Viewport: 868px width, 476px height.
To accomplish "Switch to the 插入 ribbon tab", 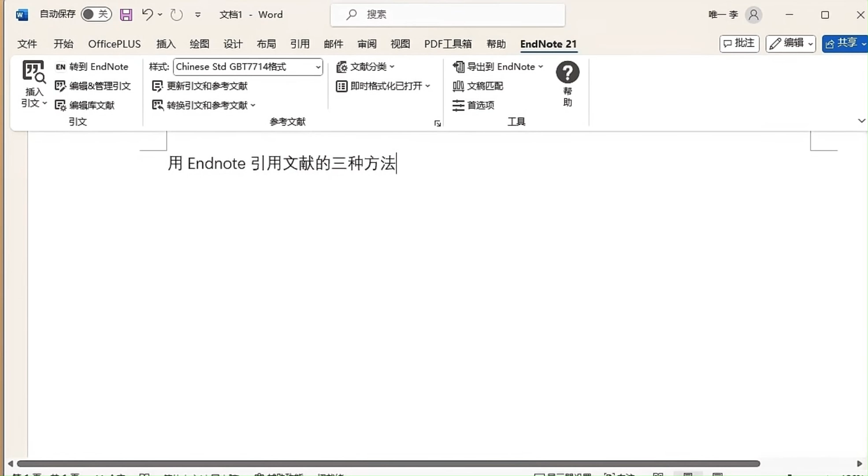I will coord(166,44).
